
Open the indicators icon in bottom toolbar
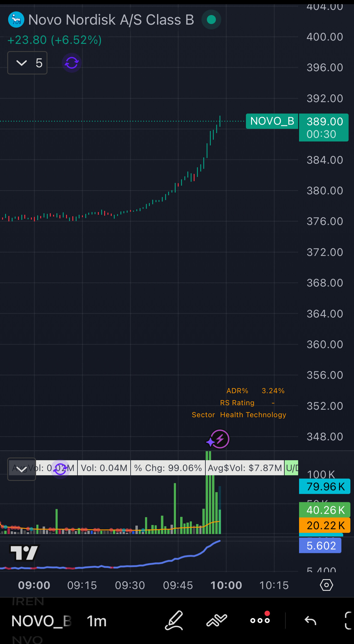pos(216,620)
